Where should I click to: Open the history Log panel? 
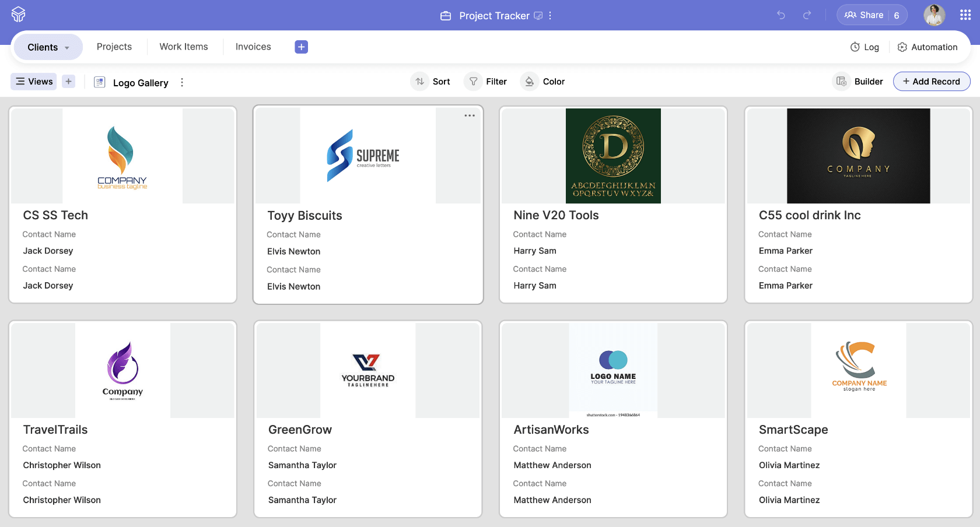(864, 47)
